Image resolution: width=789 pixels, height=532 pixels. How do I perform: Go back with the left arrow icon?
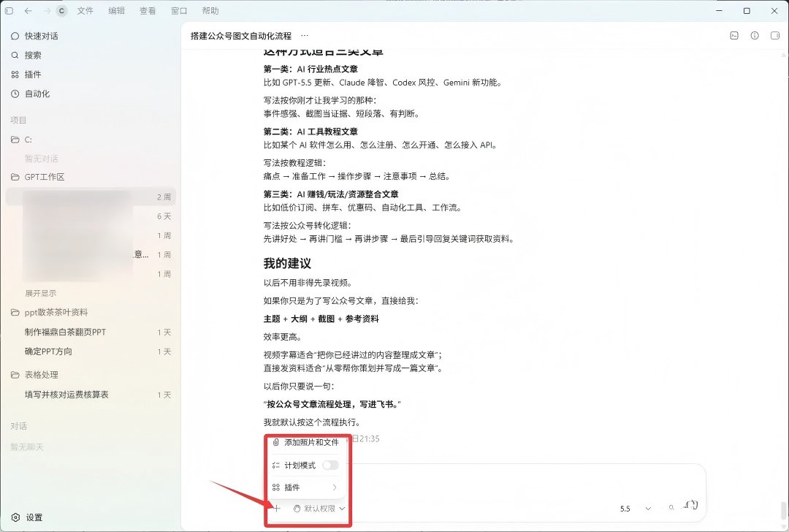(28, 10)
